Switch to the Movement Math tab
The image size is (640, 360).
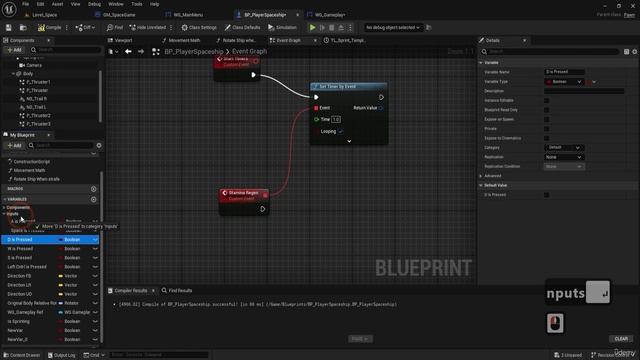click(181, 40)
